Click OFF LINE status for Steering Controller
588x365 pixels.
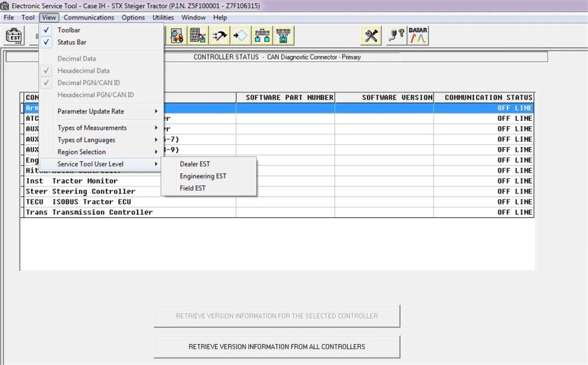pos(515,191)
